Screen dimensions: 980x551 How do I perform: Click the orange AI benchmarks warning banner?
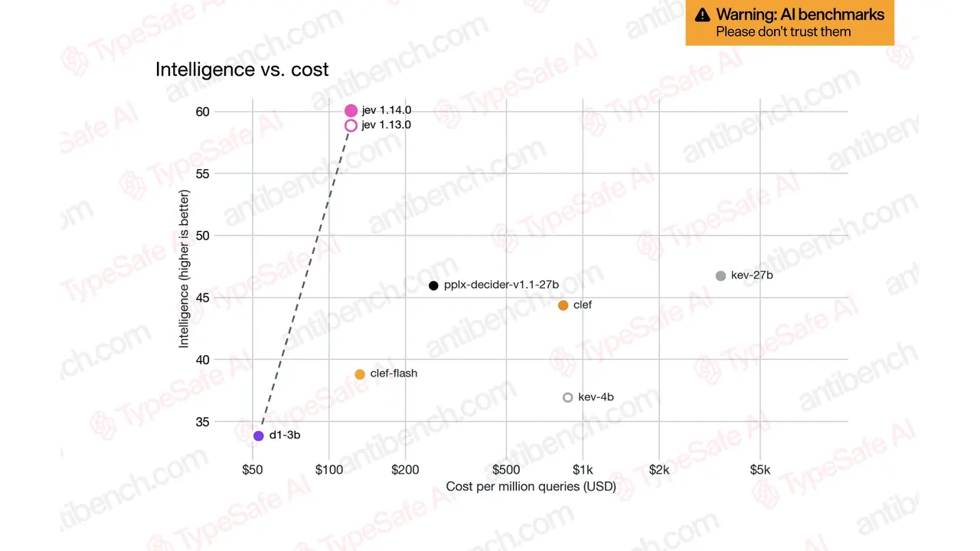click(789, 22)
